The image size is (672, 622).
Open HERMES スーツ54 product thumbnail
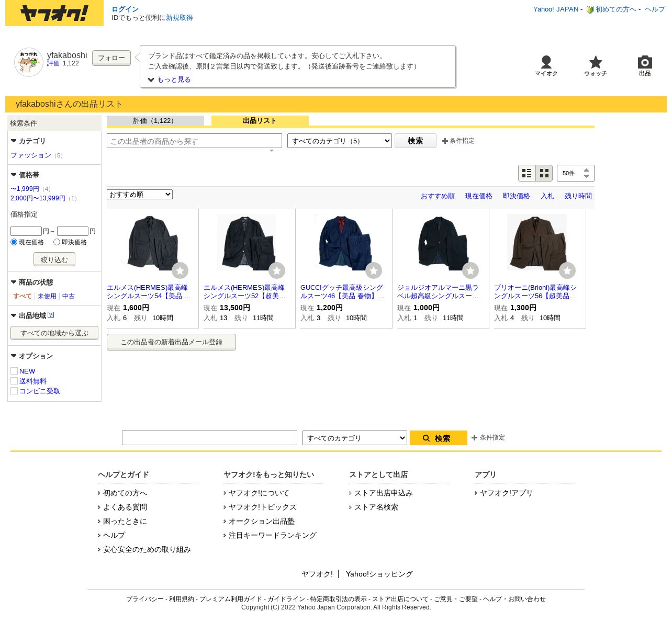coord(150,242)
